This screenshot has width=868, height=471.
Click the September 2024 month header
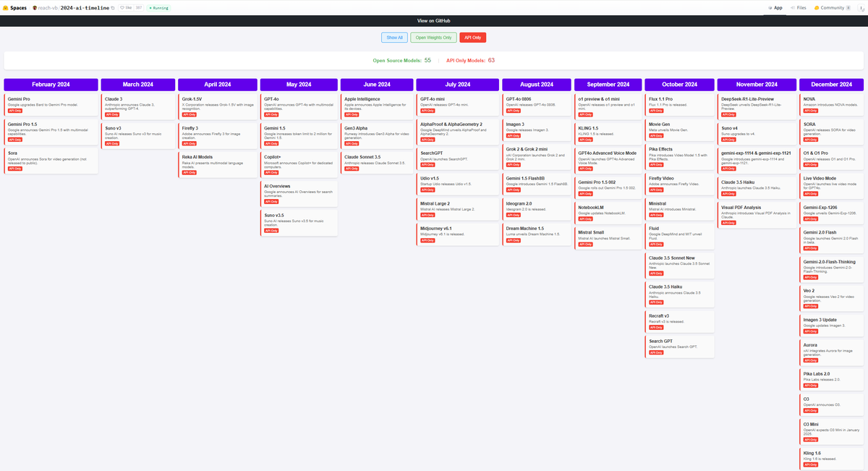click(x=608, y=85)
